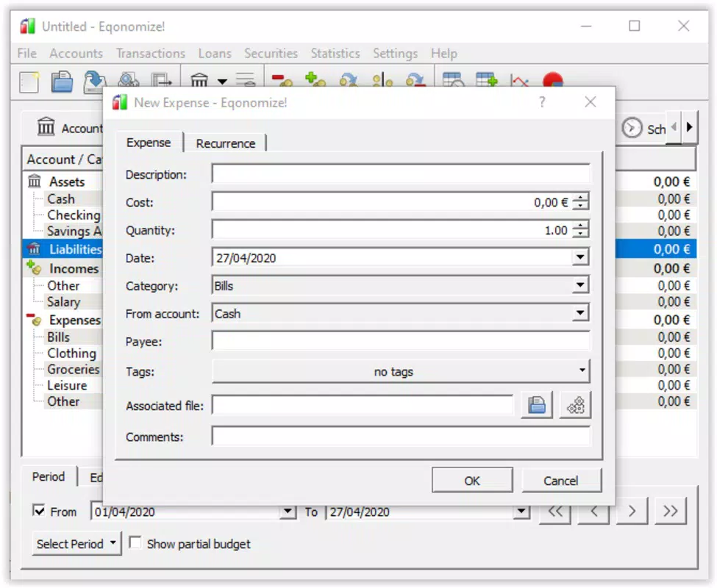Open the line chart toolbar icon
This screenshot has width=717, height=588.
point(520,80)
